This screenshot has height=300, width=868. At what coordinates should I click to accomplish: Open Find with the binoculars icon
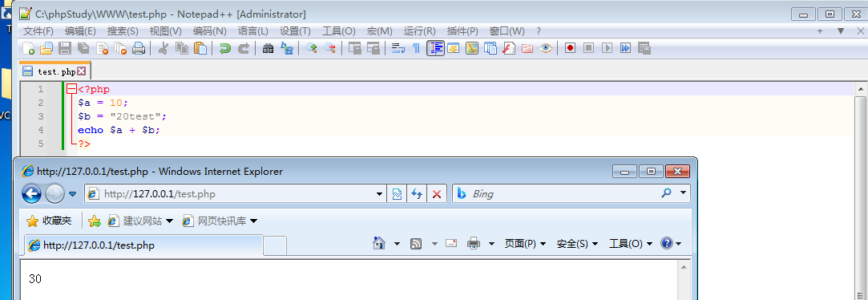[268, 48]
